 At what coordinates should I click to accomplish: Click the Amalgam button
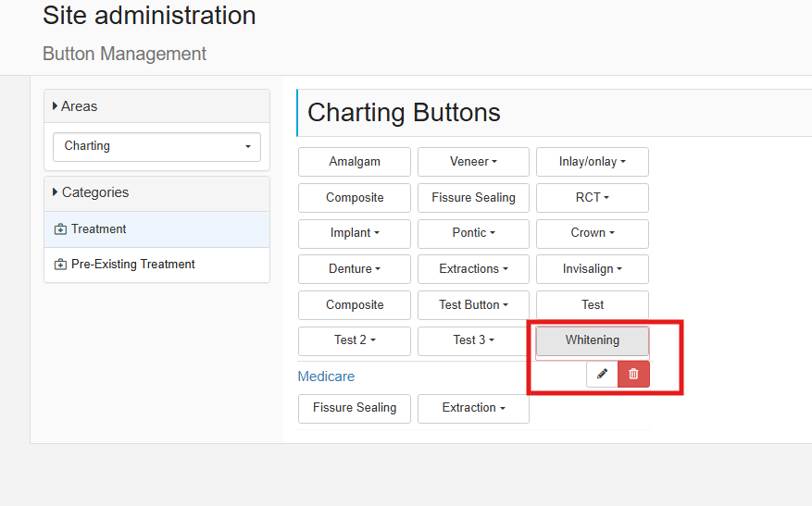point(355,162)
